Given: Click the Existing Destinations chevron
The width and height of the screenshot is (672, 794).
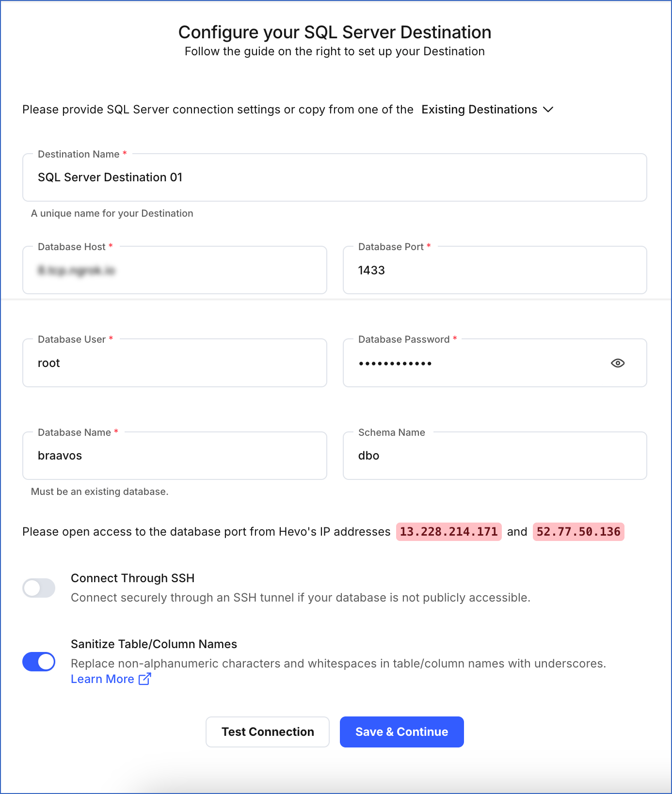Looking at the screenshot, I should pos(548,110).
